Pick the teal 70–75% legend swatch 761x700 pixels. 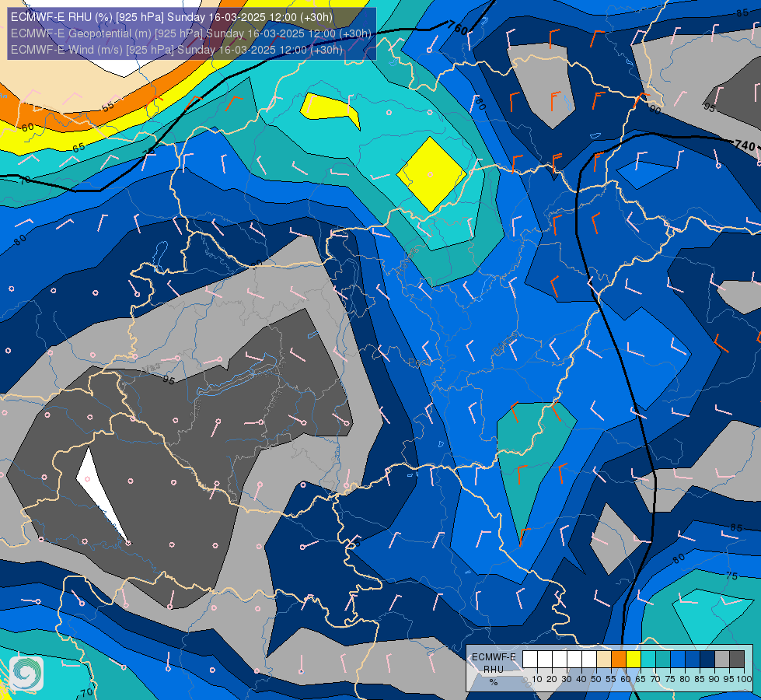(x=663, y=659)
